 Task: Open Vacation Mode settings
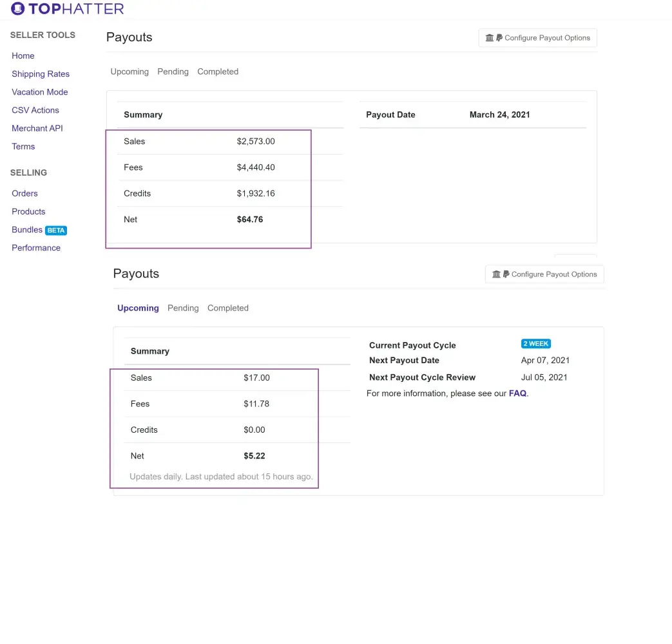(x=39, y=92)
